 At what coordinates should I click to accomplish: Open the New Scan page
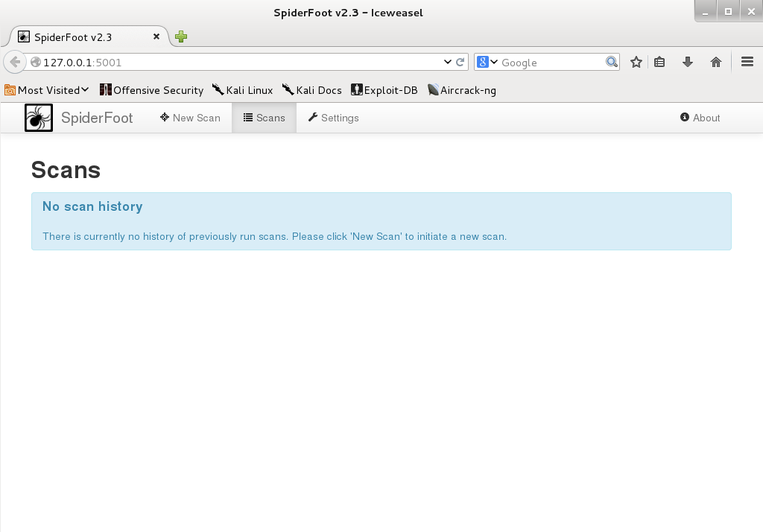point(190,118)
